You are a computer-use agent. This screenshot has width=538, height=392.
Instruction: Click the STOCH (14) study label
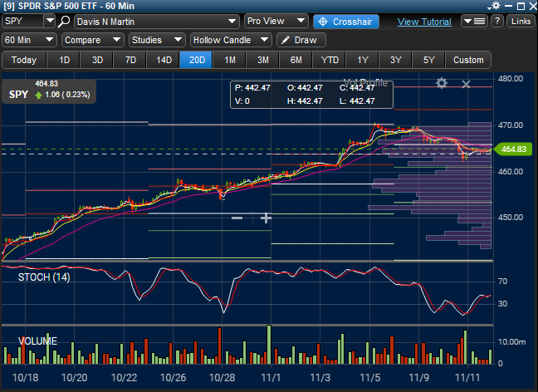coord(44,277)
